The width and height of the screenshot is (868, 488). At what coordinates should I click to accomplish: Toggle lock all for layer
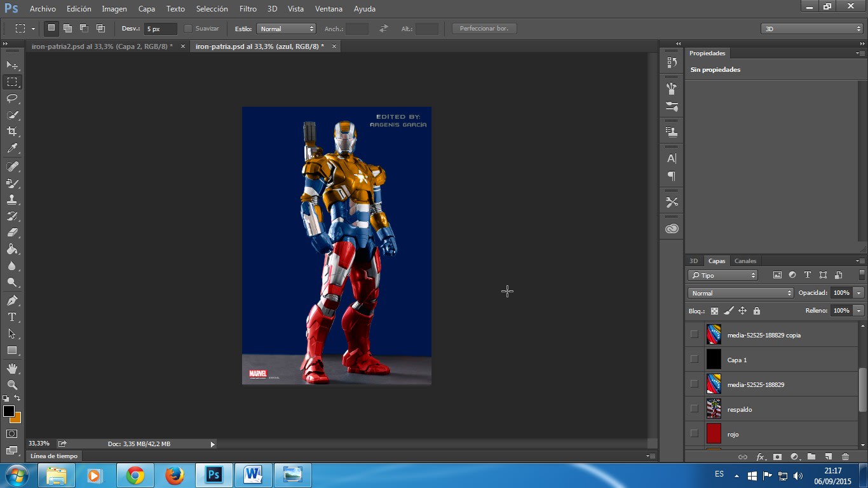click(756, 311)
